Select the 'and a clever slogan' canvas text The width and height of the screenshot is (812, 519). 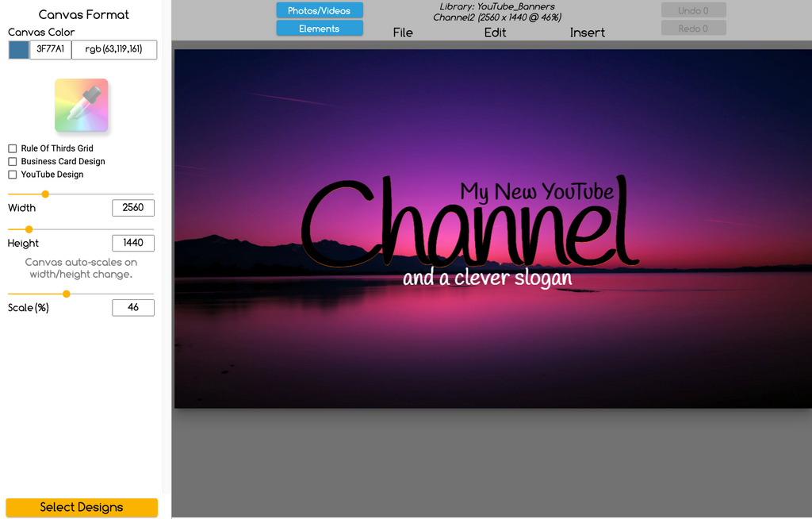click(x=488, y=278)
